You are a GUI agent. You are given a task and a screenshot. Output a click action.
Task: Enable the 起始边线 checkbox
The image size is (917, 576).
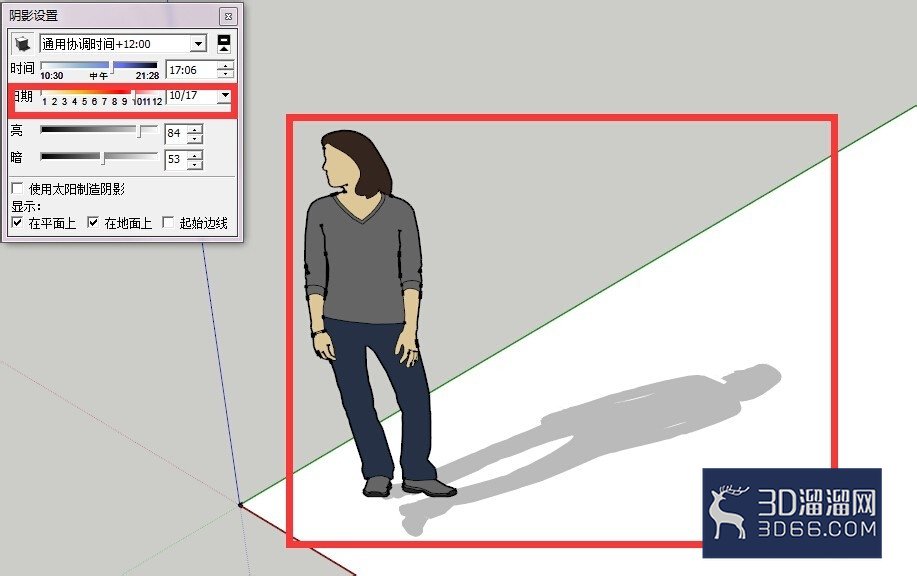(x=168, y=223)
